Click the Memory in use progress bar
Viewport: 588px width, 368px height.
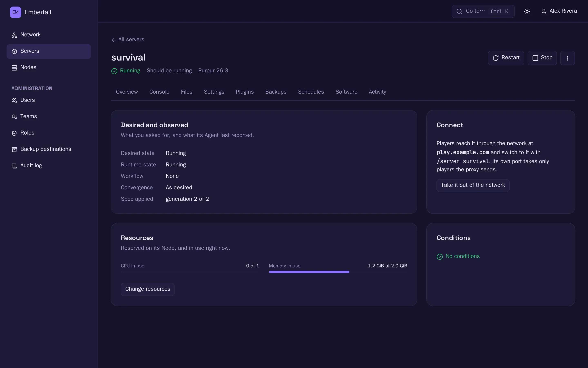pyautogui.click(x=338, y=272)
